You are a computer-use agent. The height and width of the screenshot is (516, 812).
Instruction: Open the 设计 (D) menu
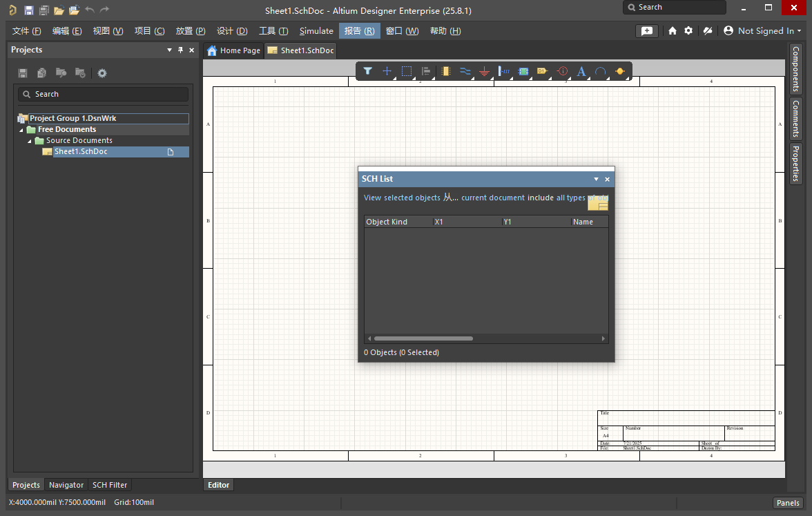tap(232, 30)
